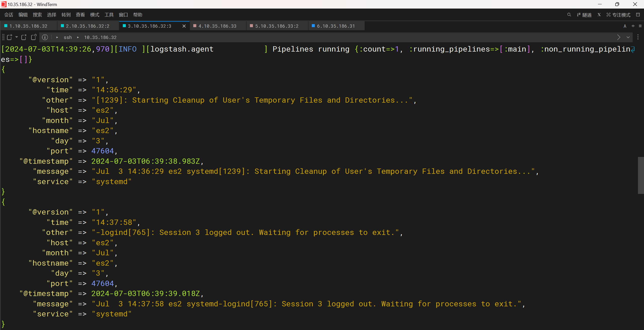Click the line-wrap indicator on first line
This screenshot has width=644, height=330.
point(633,49)
